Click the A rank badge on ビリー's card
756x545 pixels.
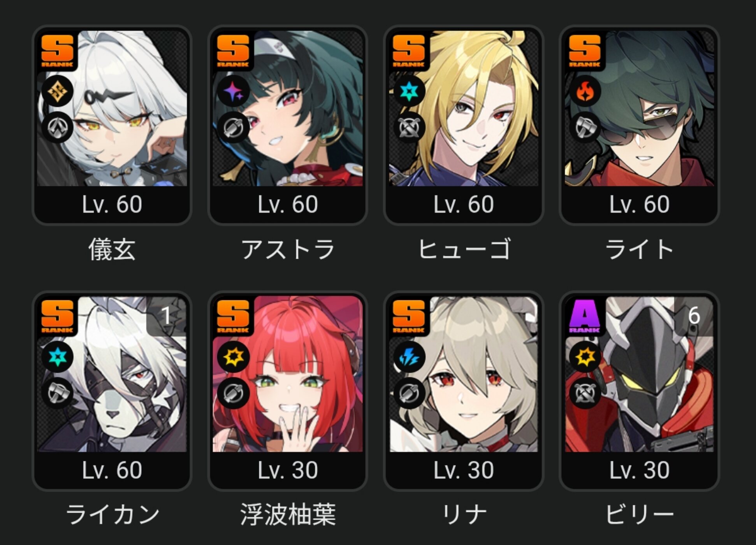pos(584,316)
